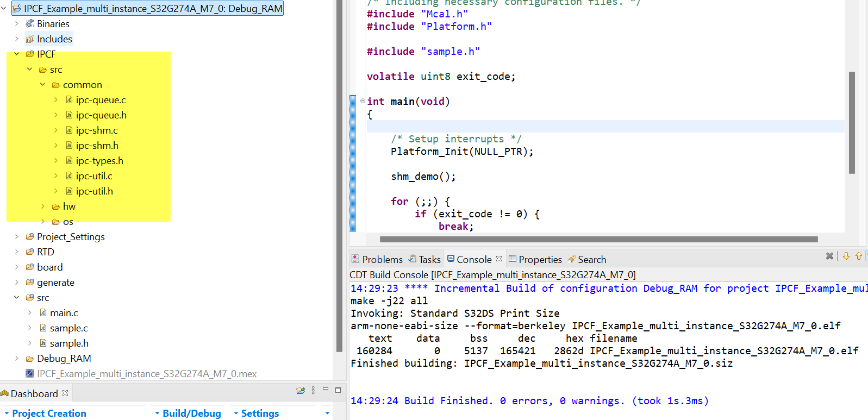Screen dimensions: 868x420
Task: Select ipc-types.h in project tree
Action: [x=99, y=160]
